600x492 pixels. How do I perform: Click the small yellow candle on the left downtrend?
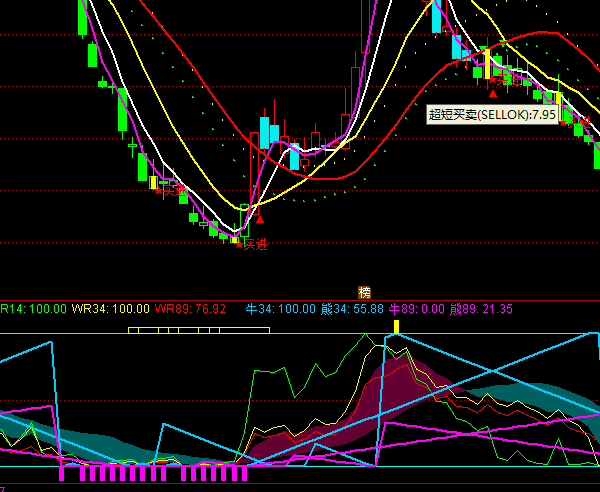point(154,182)
